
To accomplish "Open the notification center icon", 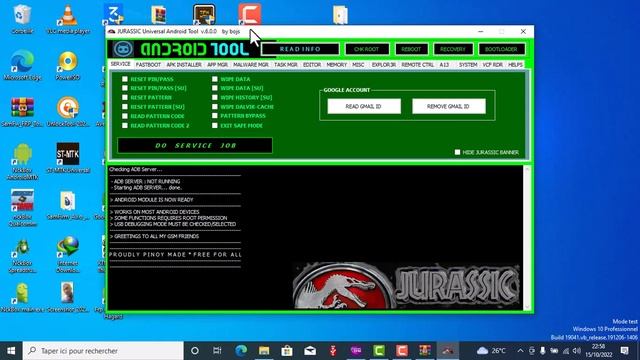I will click(624, 351).
